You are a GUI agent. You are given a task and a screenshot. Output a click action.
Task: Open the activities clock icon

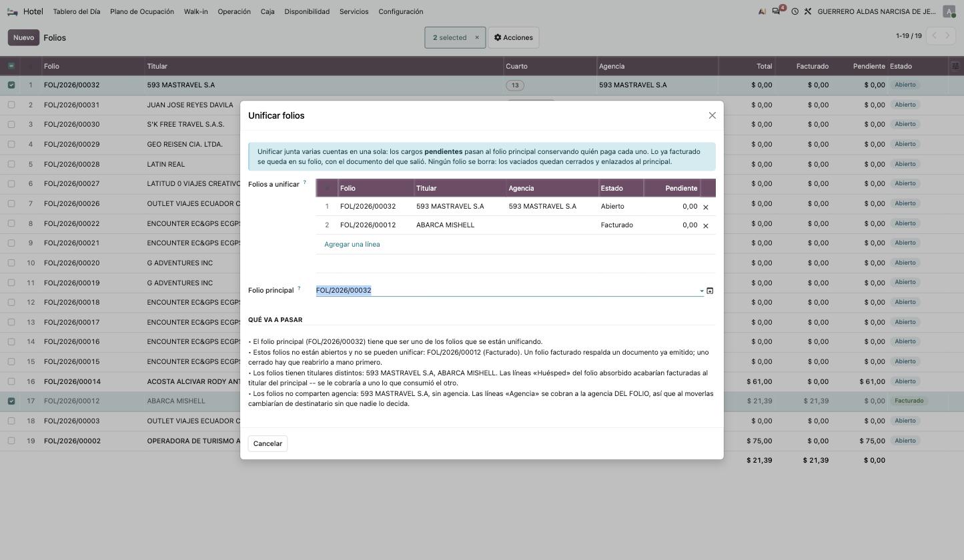(795, 11)
